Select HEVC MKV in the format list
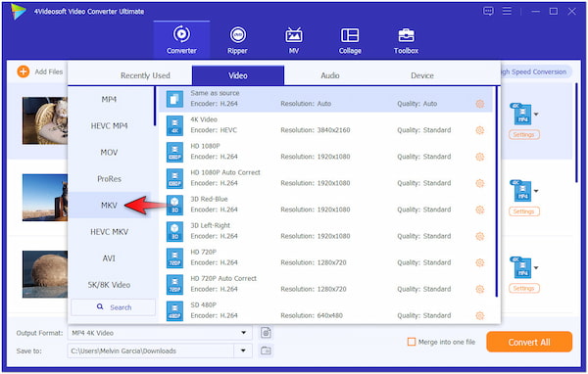Image resolution: width=588 pixels, height=374 pixels. pyautogui.click(x=109, y=232)
